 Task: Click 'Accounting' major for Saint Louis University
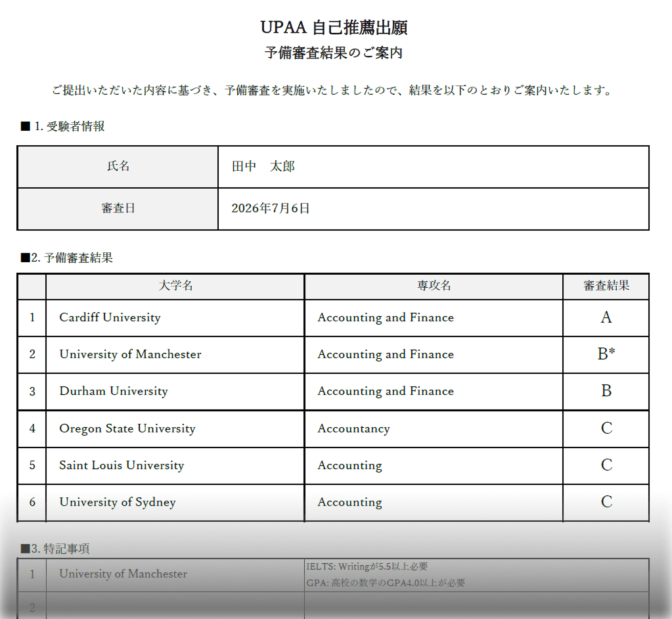coord(434,465)
